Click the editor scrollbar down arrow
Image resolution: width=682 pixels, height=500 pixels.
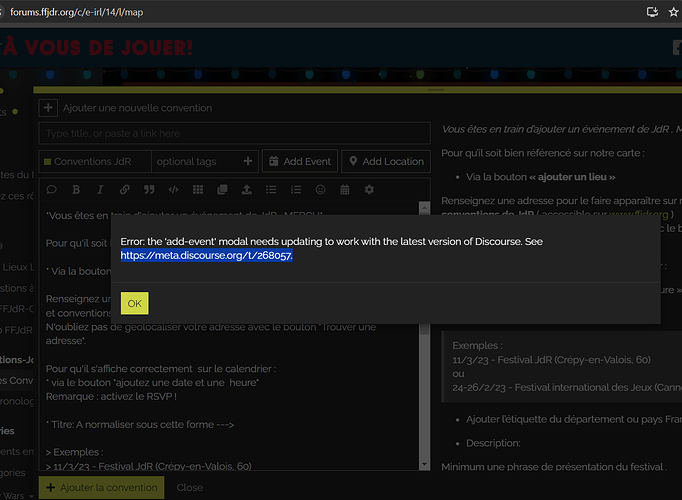pos(425,464)
